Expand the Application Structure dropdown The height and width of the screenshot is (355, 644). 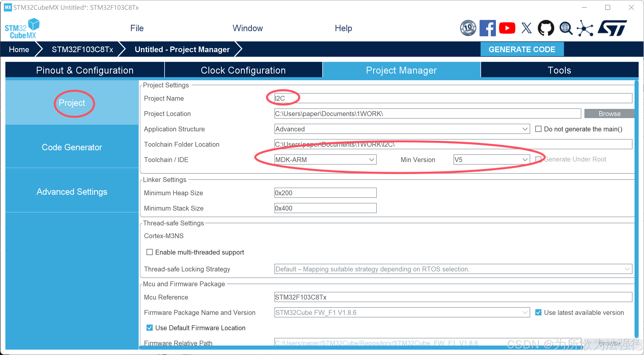(x=402, y=129)
